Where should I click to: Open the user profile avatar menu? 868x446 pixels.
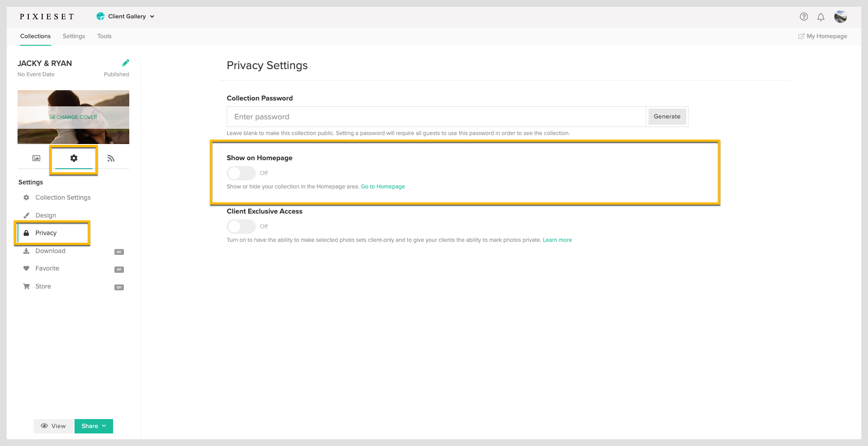pyautogui.click(x=841, y=17)
